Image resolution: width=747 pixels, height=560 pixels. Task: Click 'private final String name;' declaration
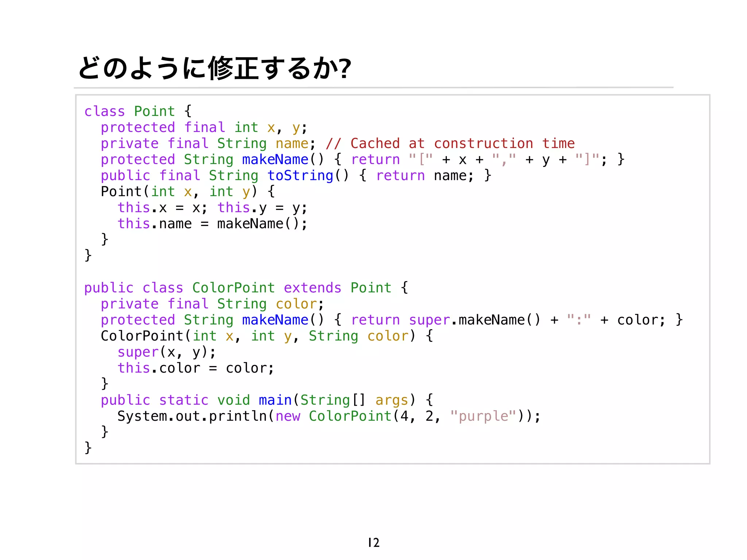pos(208,144)
